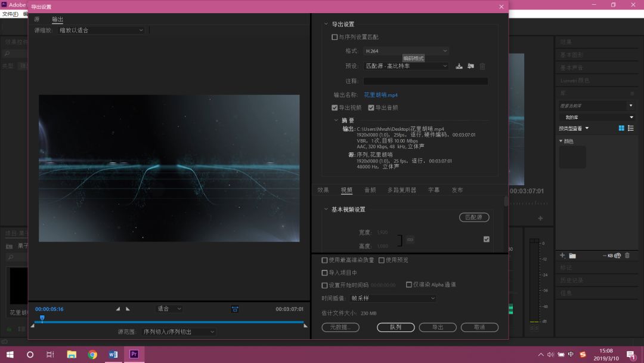Open Premiere Pro from the taskbar
Image resolution: width=644 pixels, height=363 pixels.
click(134, 354)
